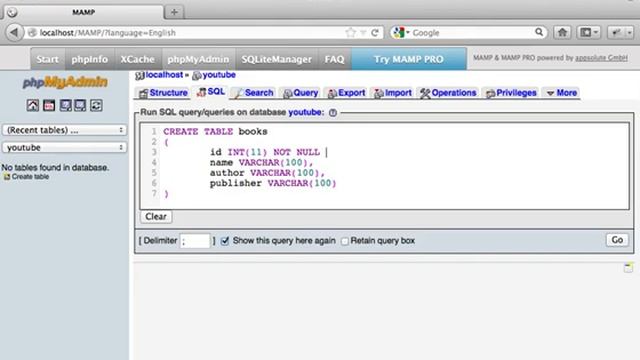Click the 'CREATE TABLE books' line

tap(216, 132)
